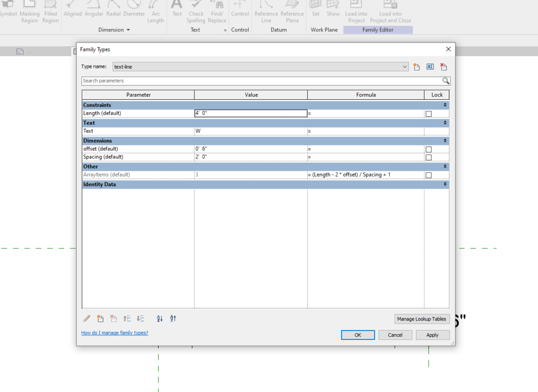This screenshot has height=392, width=538.
Task: Click the Delete Parameter icon at bottom
Action: coord(113,318)
